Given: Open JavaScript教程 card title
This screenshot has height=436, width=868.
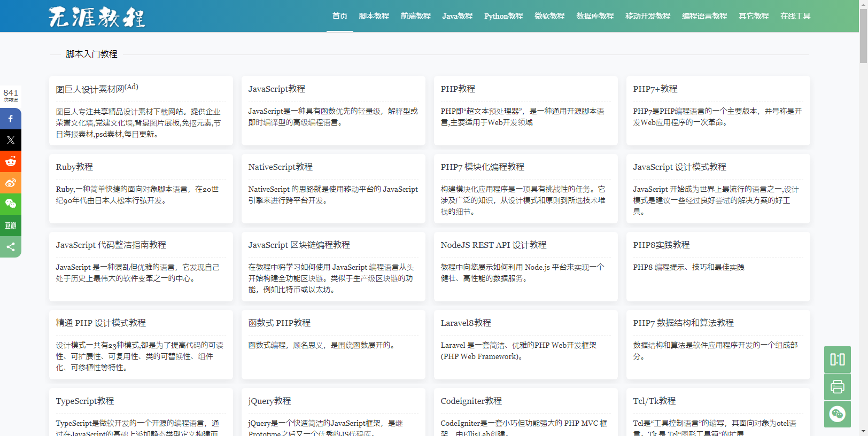Looking at the screenshot, I should click(277, 89).
